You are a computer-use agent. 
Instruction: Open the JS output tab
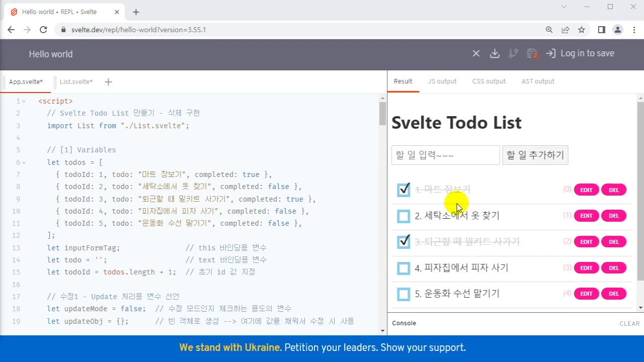[442, 81]
